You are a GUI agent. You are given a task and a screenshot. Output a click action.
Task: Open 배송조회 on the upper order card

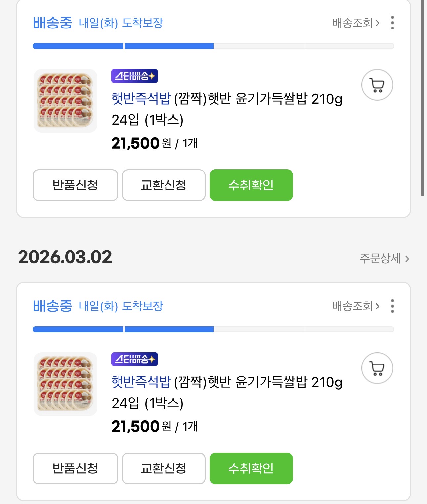click(x=356, y=23)
